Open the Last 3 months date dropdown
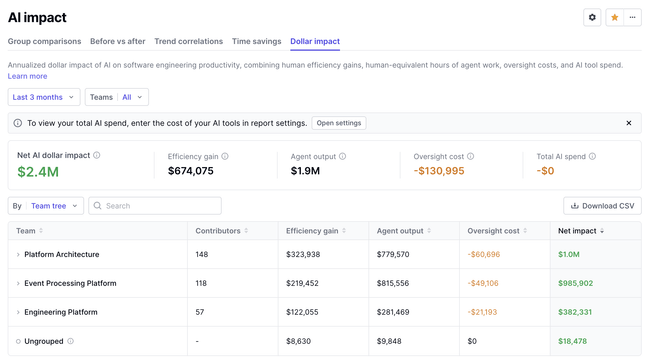 44,97
